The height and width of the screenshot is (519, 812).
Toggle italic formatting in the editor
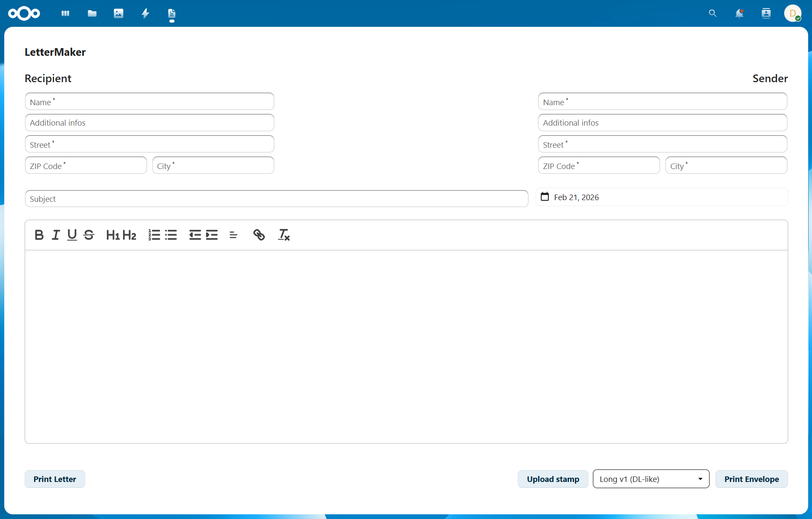tap(55, 235)
